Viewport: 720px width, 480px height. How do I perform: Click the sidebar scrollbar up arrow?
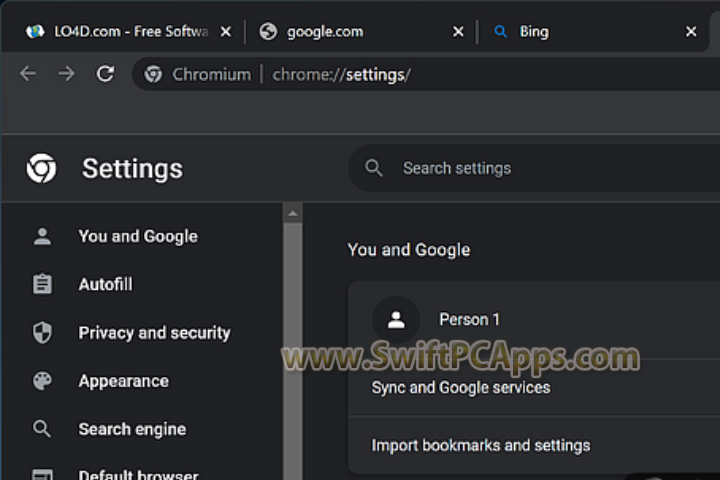292,213
